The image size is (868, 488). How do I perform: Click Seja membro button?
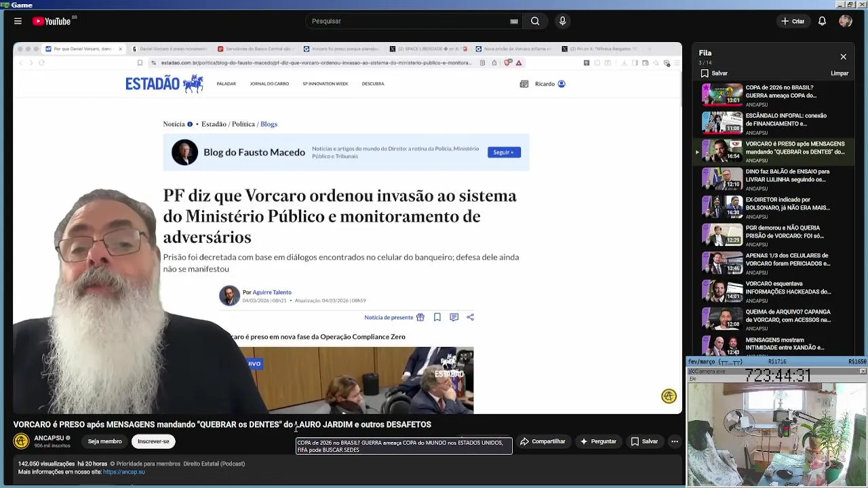tap(104, 441)
